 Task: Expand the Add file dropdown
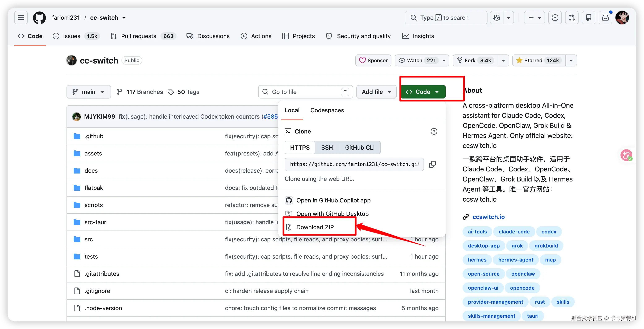pyautogui.click(x=377, y=92)
